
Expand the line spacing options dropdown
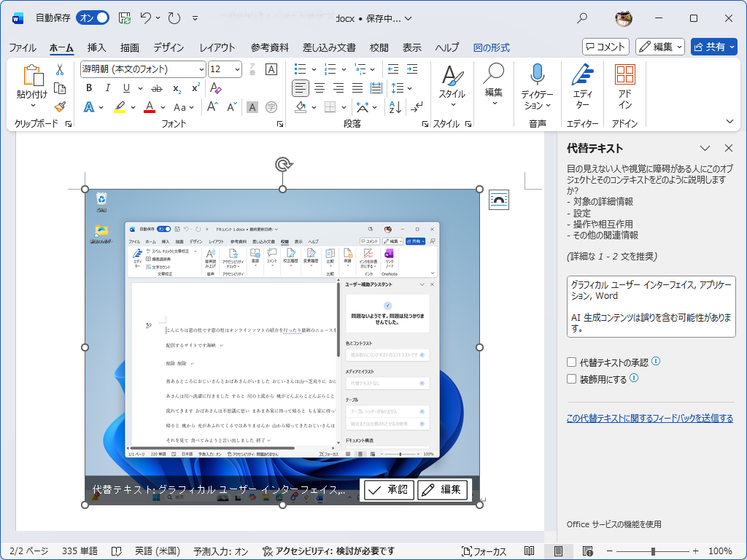tap(409, 88)
